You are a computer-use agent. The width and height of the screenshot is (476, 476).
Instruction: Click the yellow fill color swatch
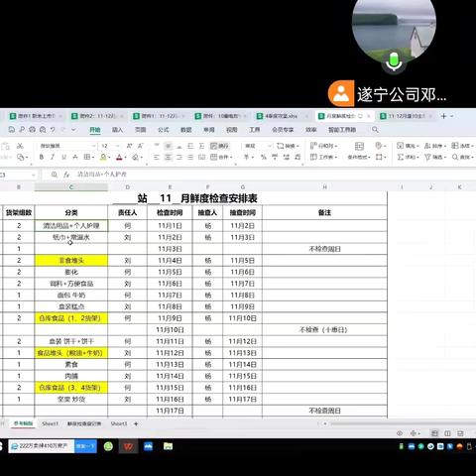pos(103,158)
